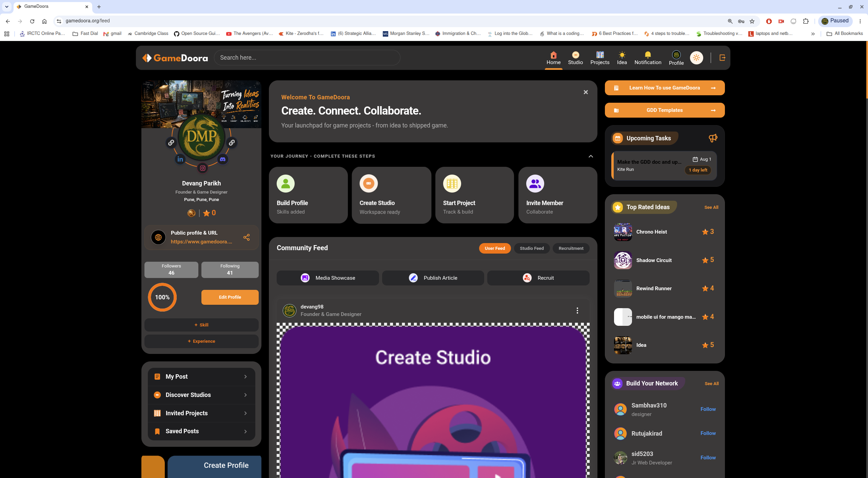Follow Sambhav310
The width and height of the screenshot is (868, 478).
708,409
